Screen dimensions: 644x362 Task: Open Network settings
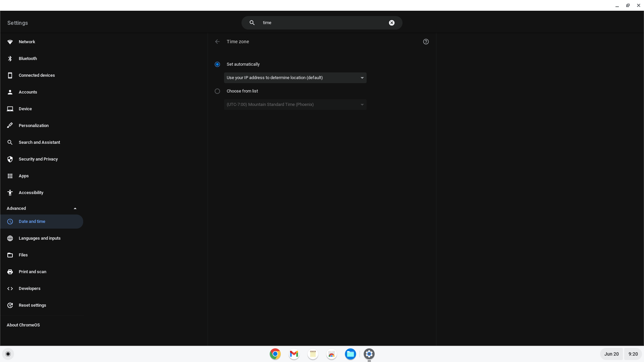pos(42,42)
